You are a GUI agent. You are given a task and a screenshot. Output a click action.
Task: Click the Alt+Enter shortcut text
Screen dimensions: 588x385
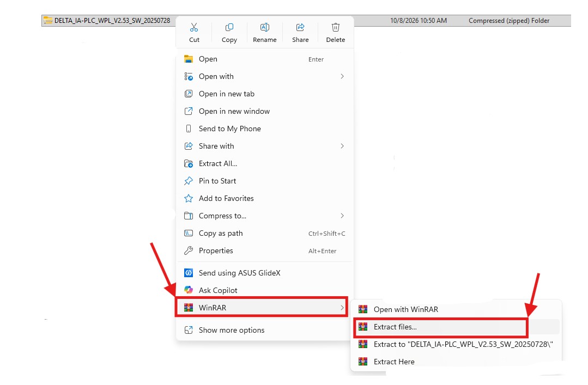pos(323,251)
